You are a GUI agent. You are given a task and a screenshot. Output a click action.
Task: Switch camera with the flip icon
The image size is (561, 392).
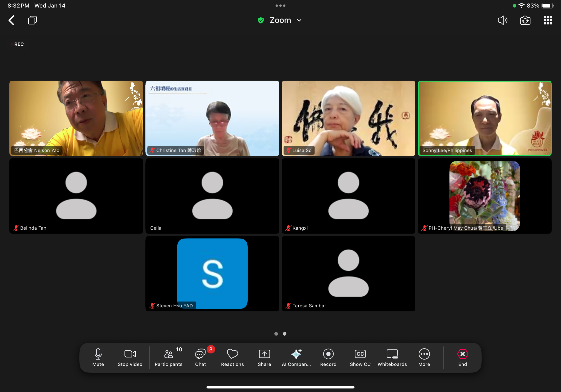point(525,20)
